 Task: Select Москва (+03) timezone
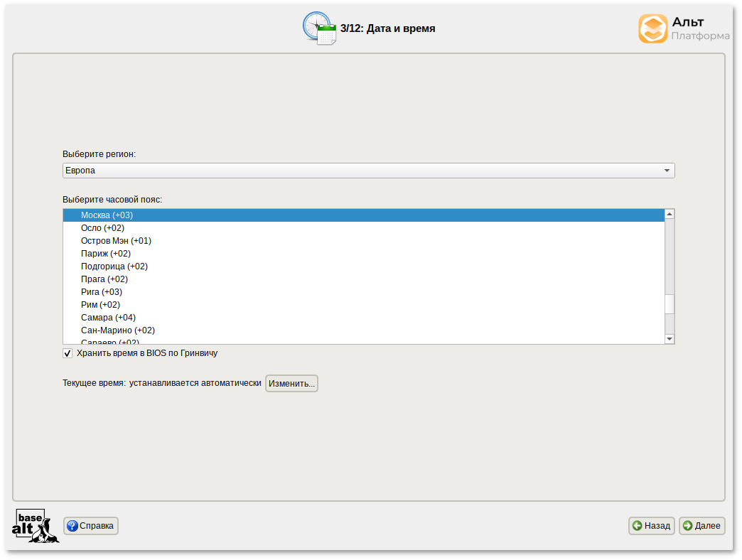pyautogui.click(x=107, y=215)
